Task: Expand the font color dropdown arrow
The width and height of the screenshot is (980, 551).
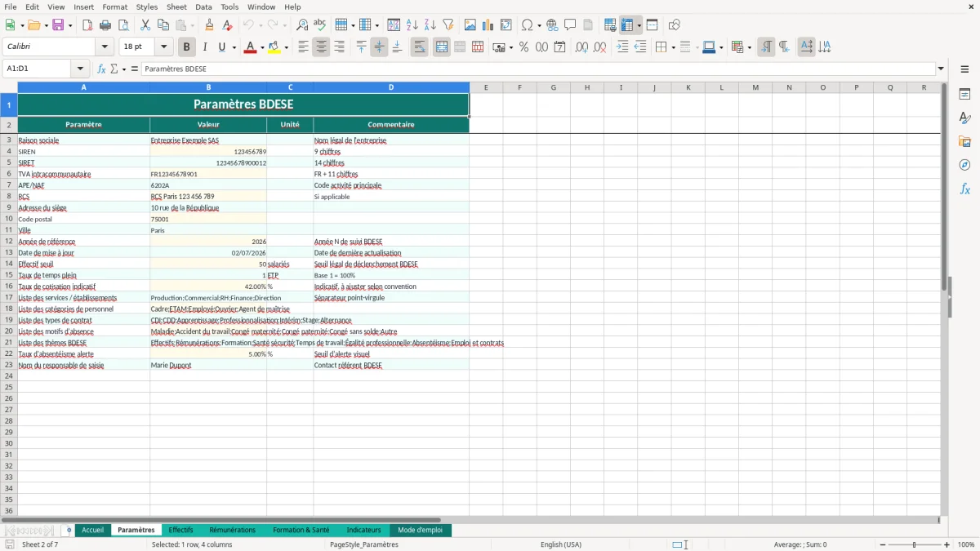Action: coord(261,47)
